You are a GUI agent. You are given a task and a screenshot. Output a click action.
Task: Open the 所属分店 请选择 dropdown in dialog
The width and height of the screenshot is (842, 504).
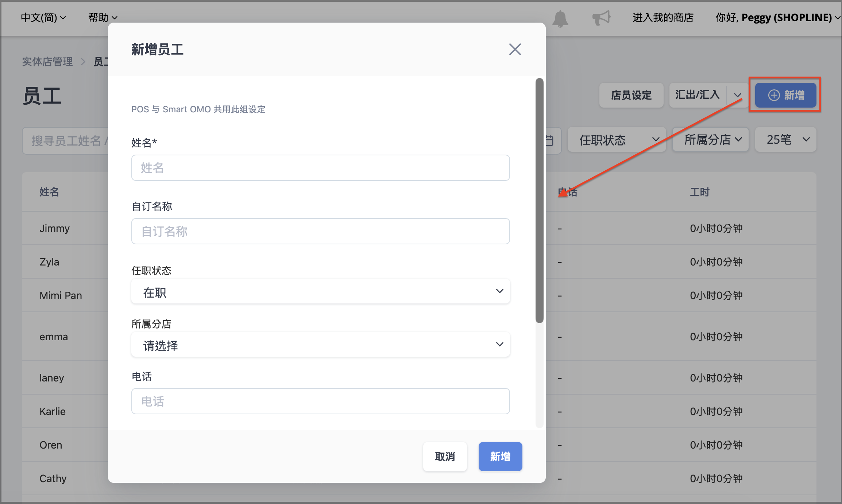click(320, 345)
